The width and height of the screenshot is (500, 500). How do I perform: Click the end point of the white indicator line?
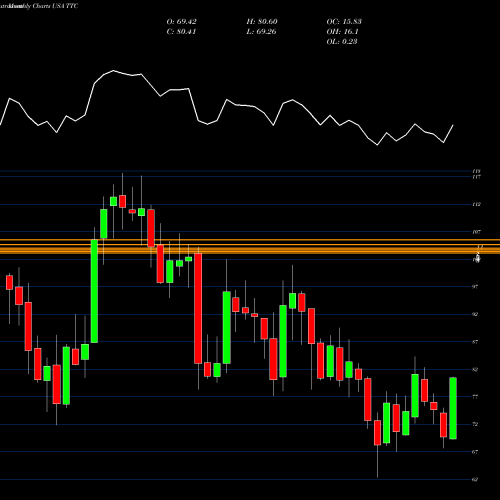[453, 125]
